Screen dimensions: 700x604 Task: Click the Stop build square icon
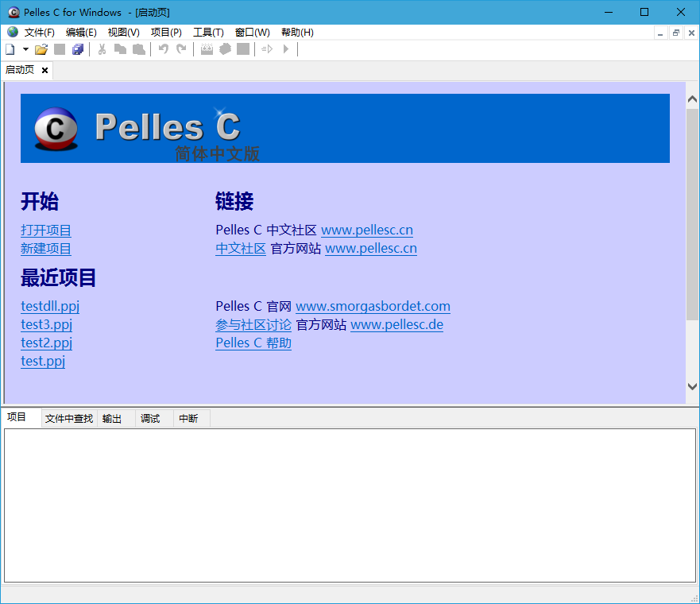pyautogui.click(x=243, y=49)
